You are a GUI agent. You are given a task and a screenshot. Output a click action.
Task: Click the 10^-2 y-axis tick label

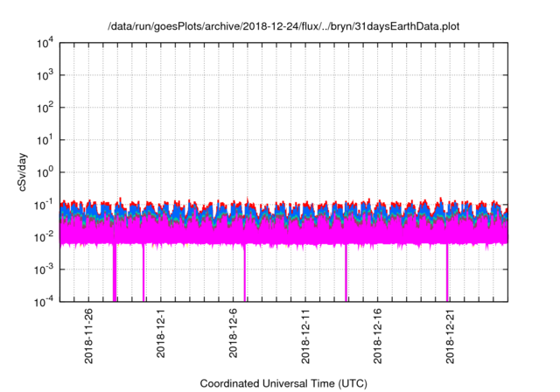coord(45,237)
